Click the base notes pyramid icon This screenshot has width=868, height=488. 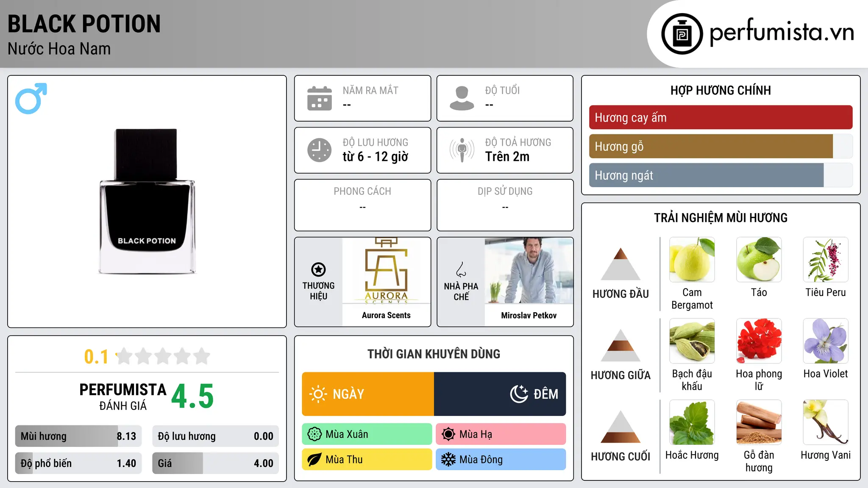(620, 427)
